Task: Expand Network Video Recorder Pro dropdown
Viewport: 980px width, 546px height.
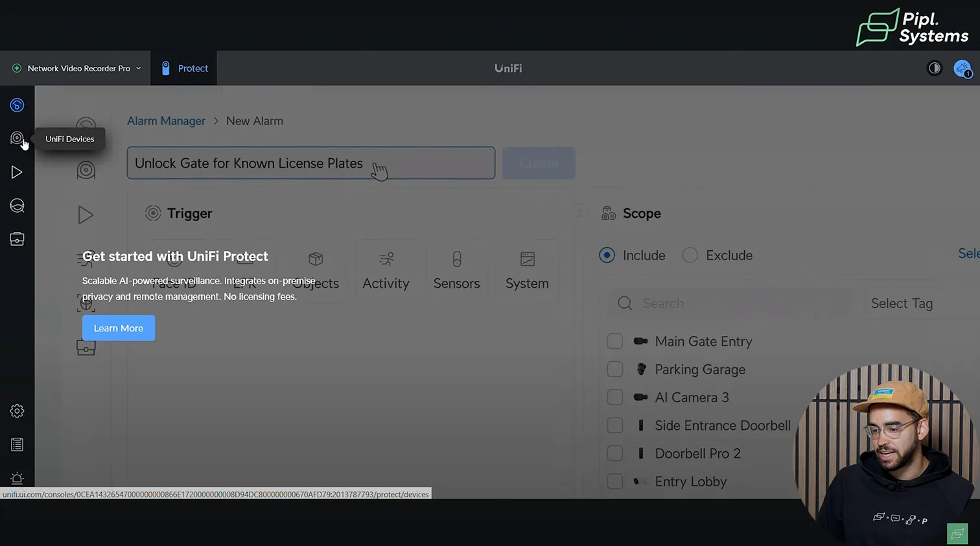Action: (78, 68)
